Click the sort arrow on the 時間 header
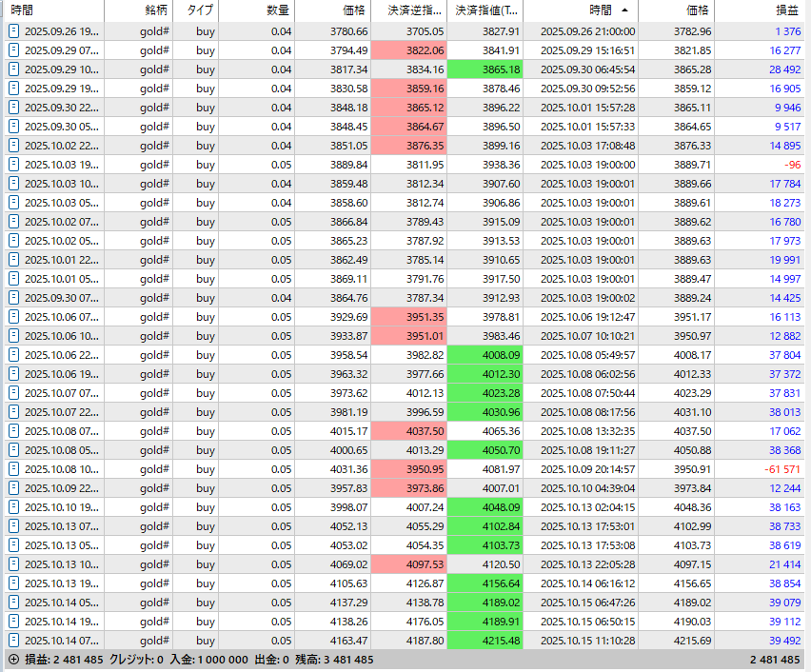This screenshot has width=811, height=672. pyautogui.click(x=624, y=10)
